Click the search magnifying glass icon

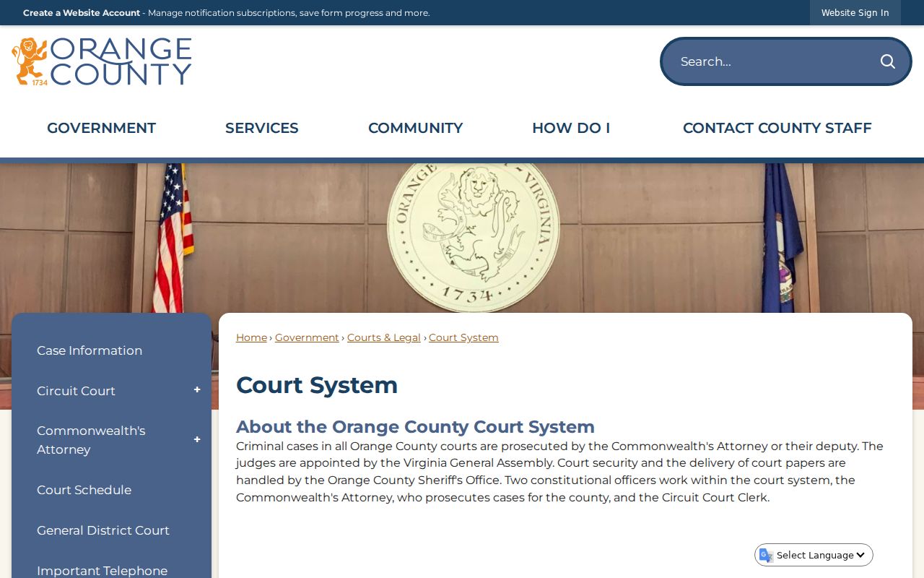pos(888,61)
